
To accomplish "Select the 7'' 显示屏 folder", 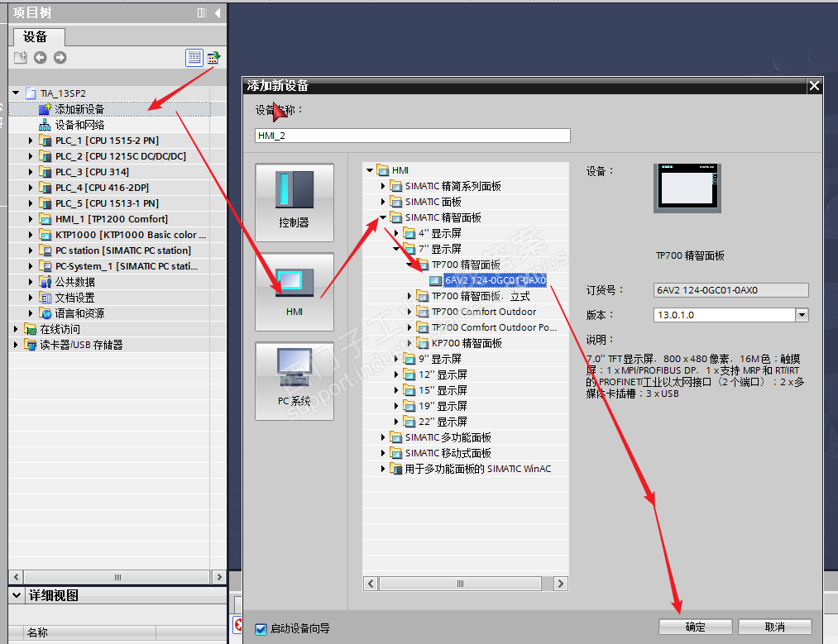I will (439, 249).
